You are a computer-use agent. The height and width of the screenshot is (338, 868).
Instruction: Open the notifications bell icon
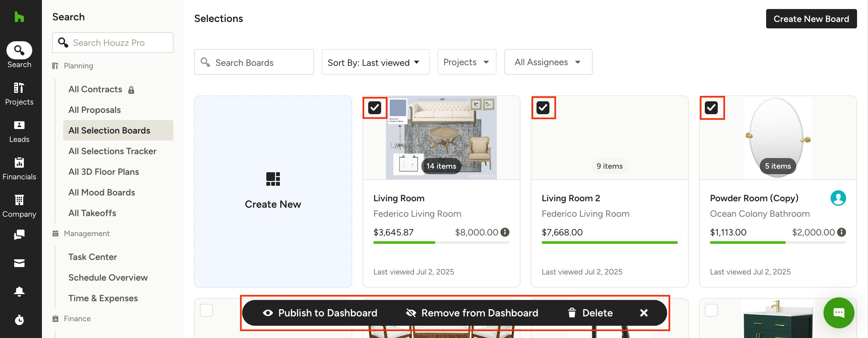tap(19, 291)
